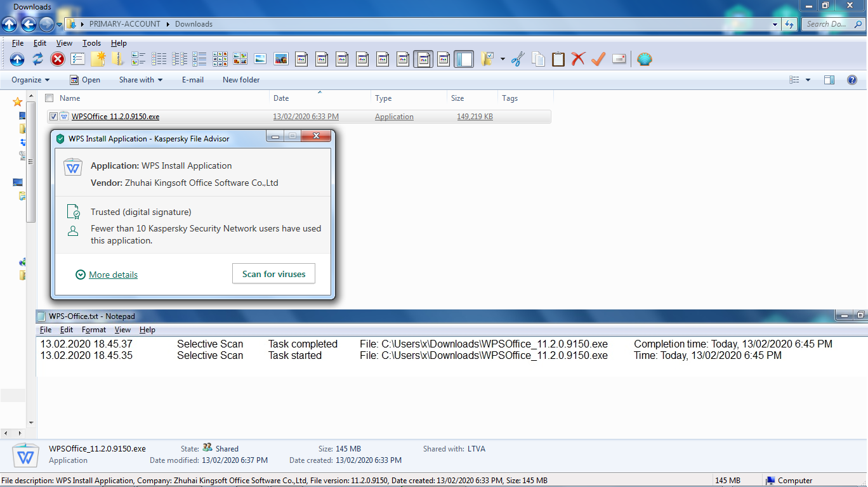Click the Task completed log entry

pyautogui.click(x=303, y=344)
